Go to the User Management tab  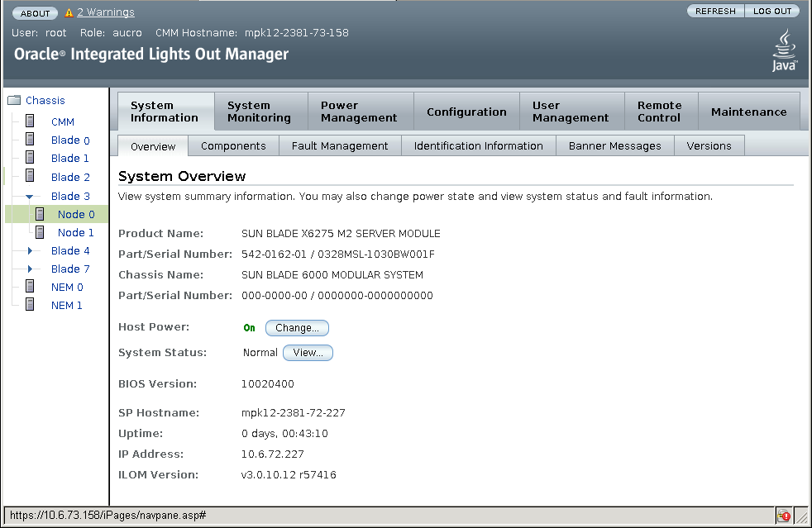571,112
